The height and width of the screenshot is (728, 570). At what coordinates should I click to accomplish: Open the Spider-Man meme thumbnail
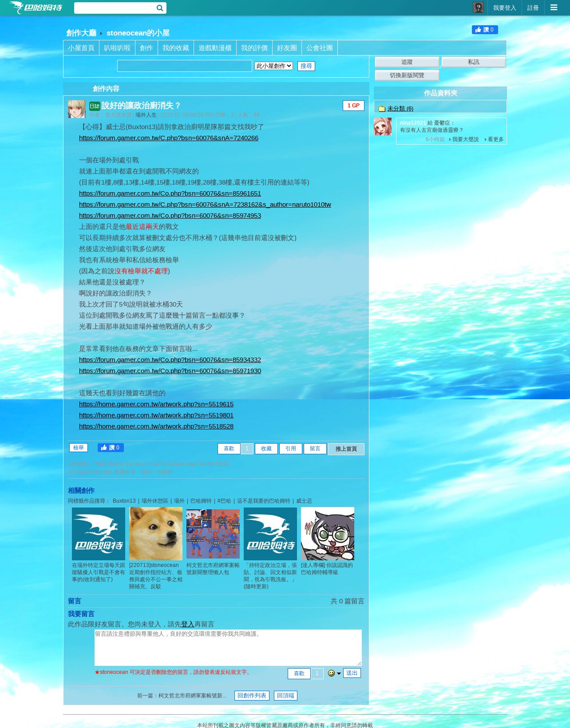[x=213, y=534]
